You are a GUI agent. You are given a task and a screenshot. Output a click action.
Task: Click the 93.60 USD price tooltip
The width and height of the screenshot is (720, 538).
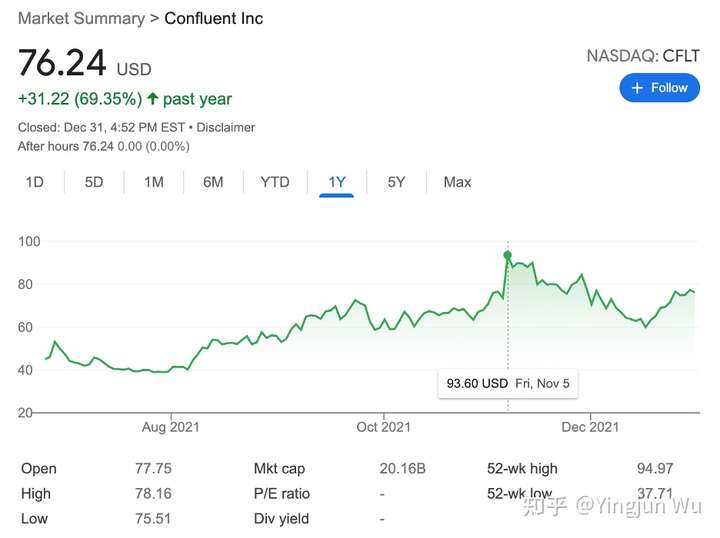508,383
